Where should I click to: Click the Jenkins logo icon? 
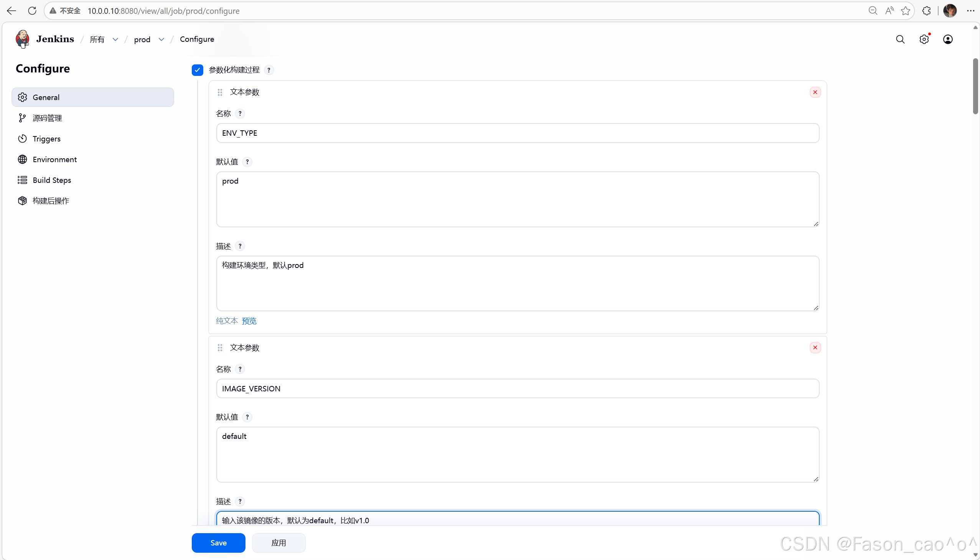(x=22, y=39)
